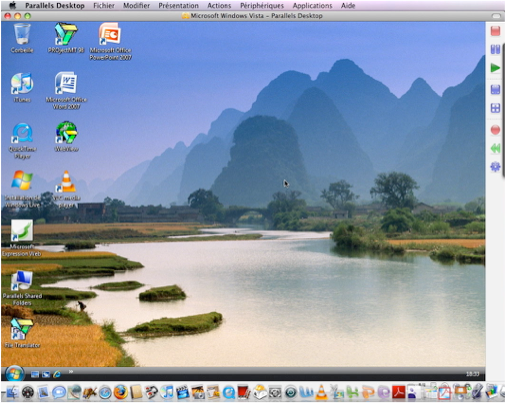Viewport: 506px width, 403px height.
Task: Open the Corbeille recycle bin icon
Action: pos(22,38)
